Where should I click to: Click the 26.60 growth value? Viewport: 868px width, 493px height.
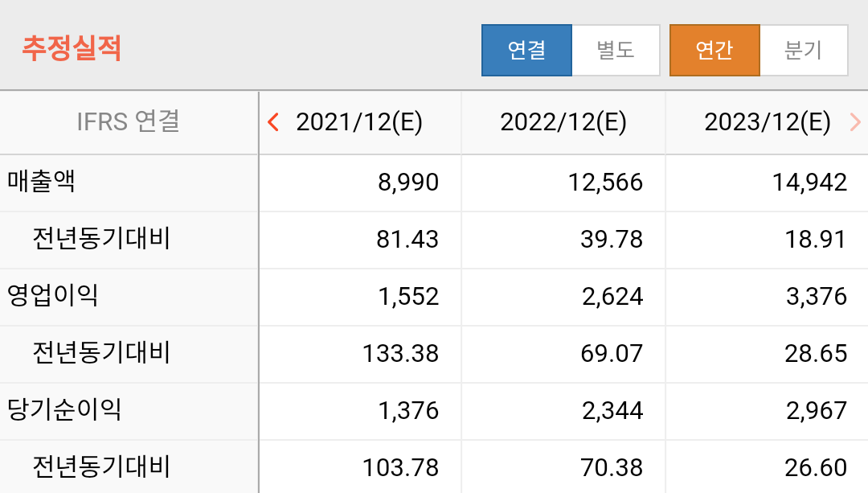pos(816,467)
